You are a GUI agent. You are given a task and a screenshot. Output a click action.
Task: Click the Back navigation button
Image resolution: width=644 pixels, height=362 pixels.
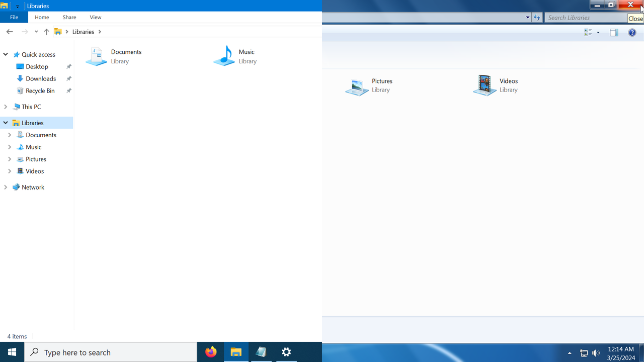[9, 31]
